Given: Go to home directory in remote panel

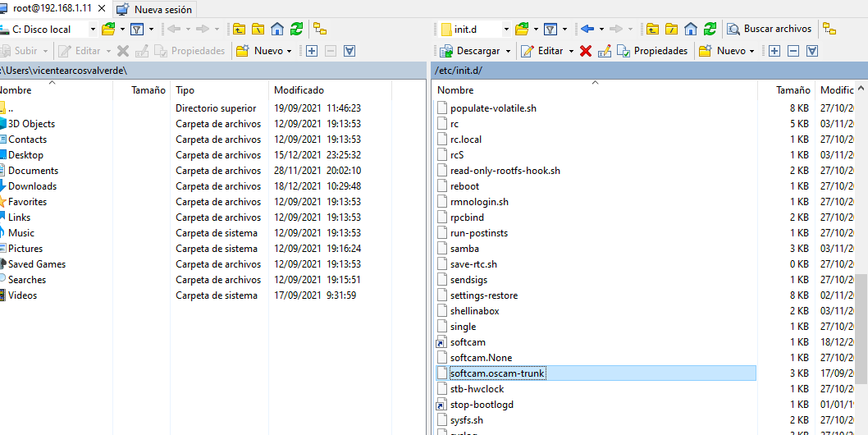Looking at the screenshot, I should coord(691,30).
